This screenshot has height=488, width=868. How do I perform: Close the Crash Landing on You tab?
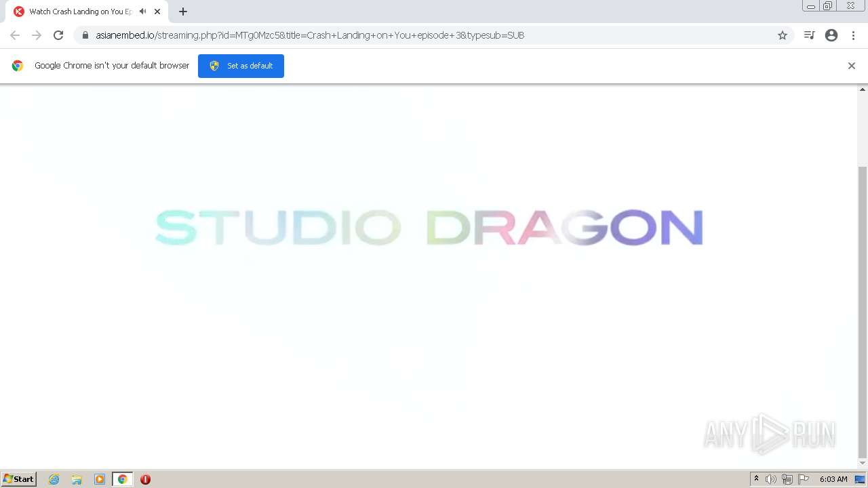click(x=157, y=12)
